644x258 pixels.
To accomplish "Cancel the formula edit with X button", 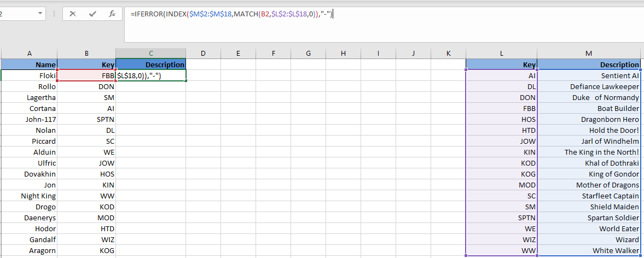I will (x=73, y=14).
